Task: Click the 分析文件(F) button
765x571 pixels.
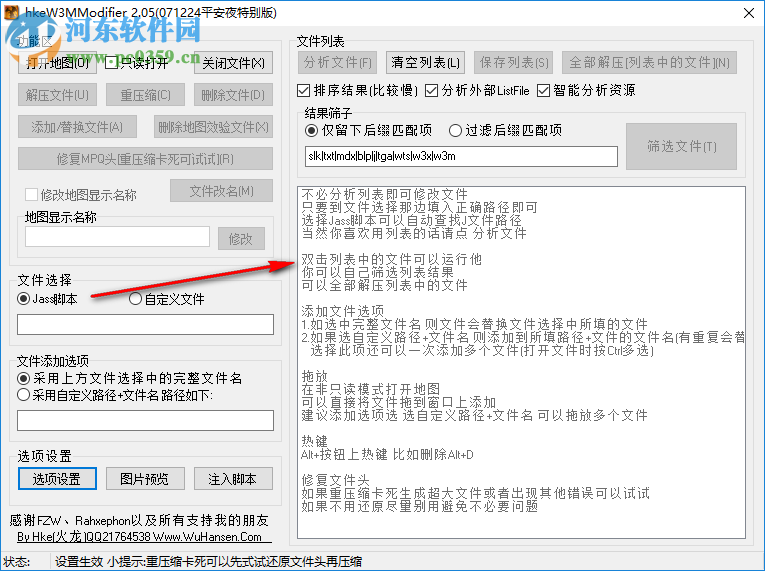Action: click(x=338, y=62)
